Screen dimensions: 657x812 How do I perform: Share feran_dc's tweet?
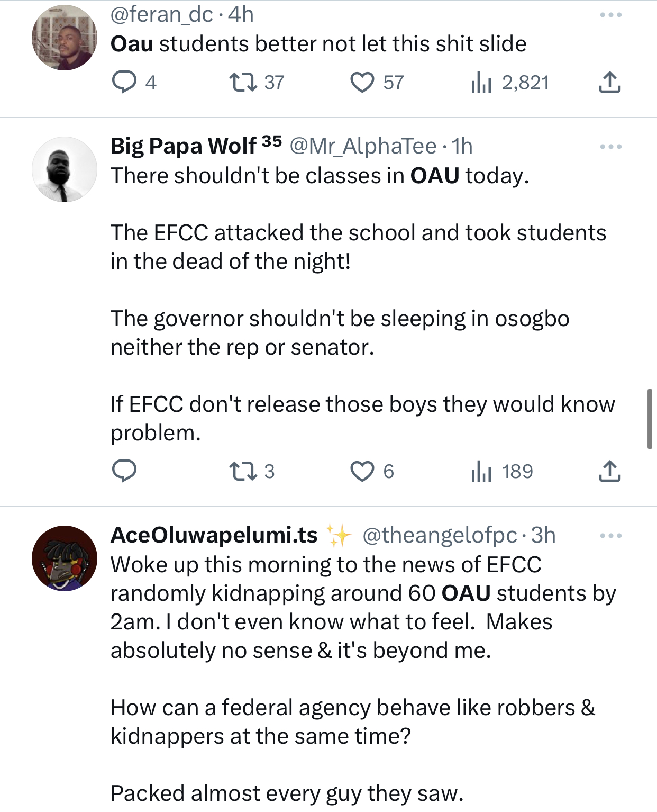click(x=610, y=83)
